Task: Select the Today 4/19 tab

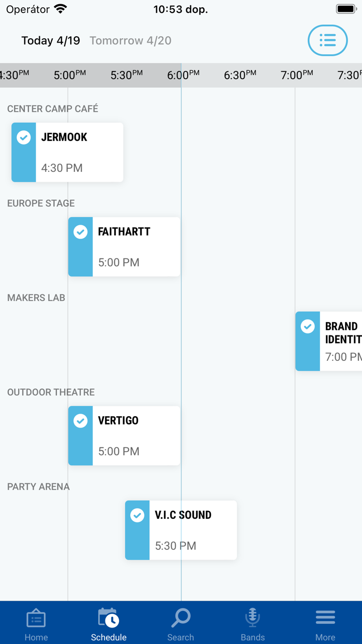Action: pos(51,40)
